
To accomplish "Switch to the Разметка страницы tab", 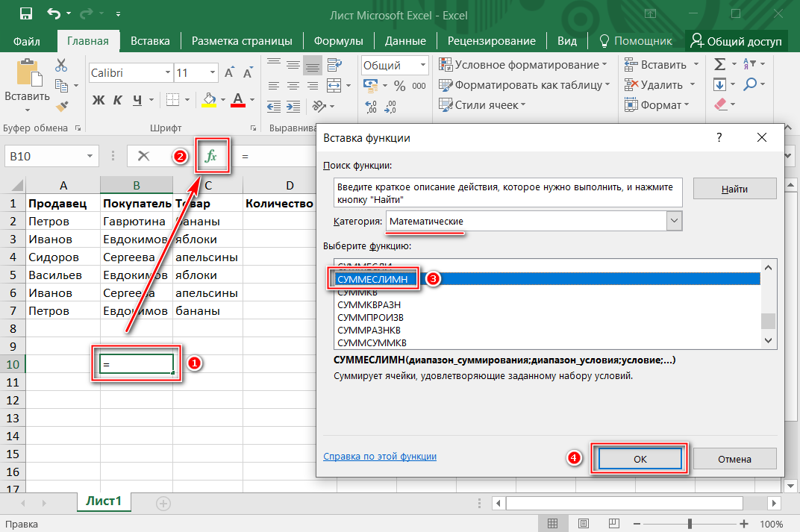I will (242, 41).
